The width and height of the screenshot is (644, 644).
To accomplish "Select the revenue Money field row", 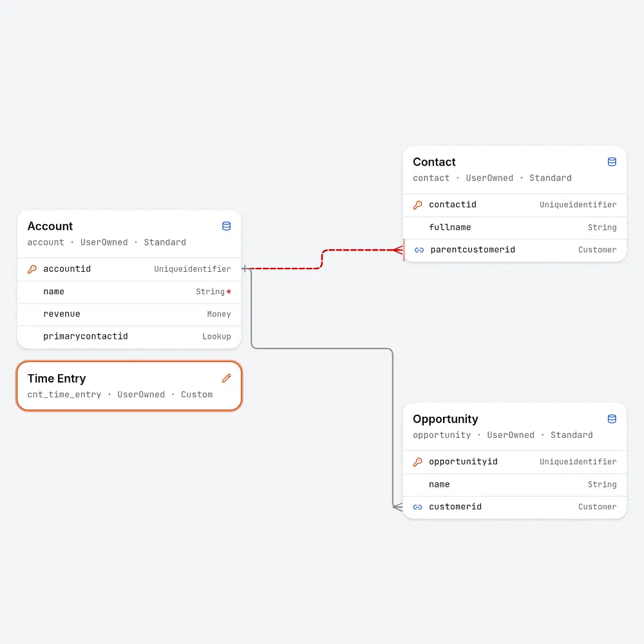I will (129, 314).
